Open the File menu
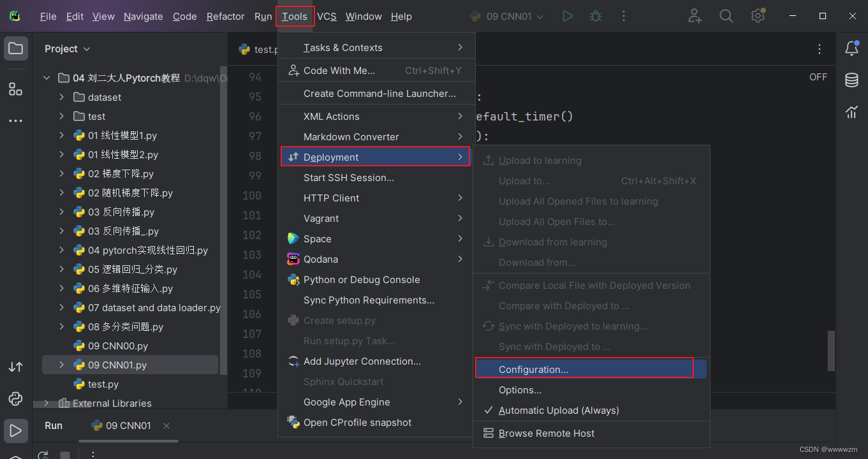868x459 pixels. click(48, 17)
